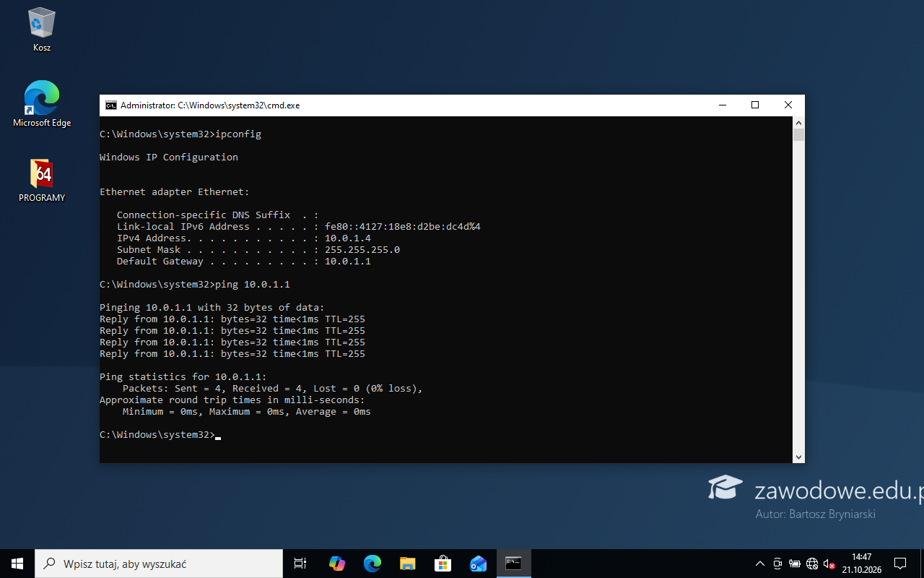Image resolution: width=924 pixels, height=578 pixels.
Task: Select the Microsoft Edge desktop shortcut
Action: 42,104
